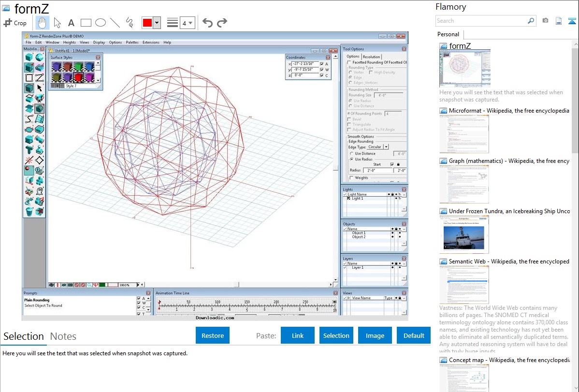The image size is (579, 392).
Task: Select the green cube surface style
Action: coord(78,67)
